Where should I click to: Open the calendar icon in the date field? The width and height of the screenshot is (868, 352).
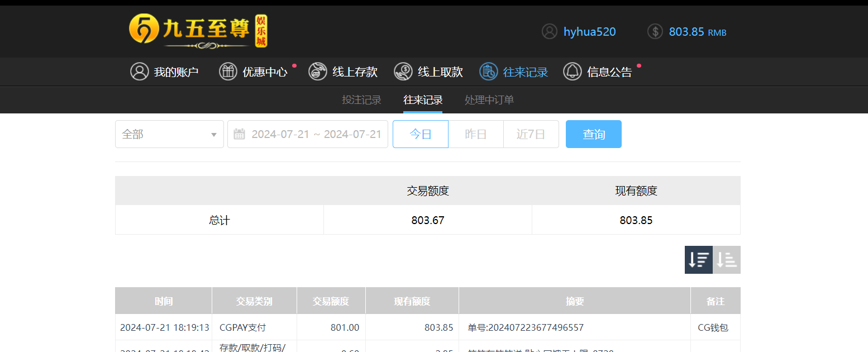point(240,134)
